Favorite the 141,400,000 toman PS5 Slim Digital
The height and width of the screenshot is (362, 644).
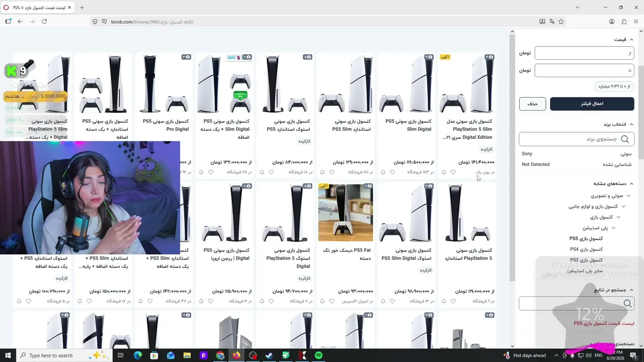(453, 172)
